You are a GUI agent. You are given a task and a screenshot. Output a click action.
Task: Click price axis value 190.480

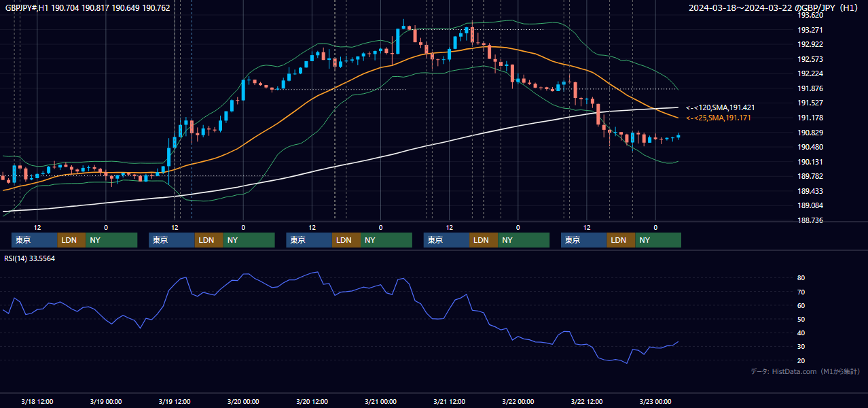[810, 147]
